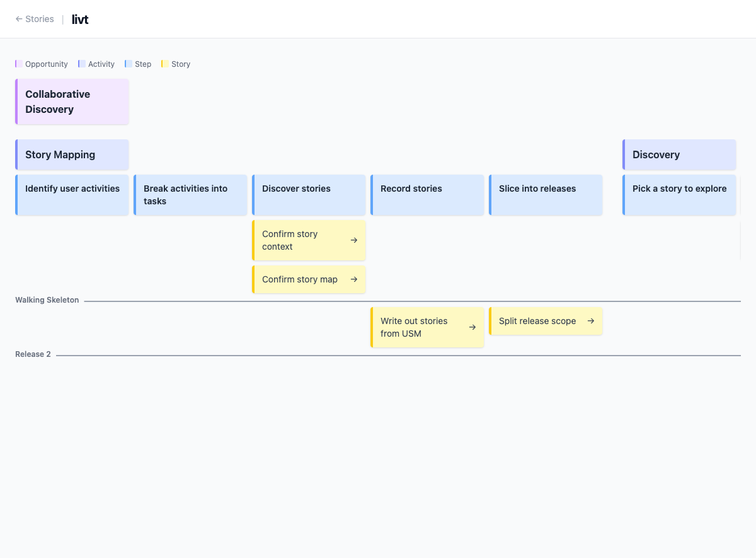This screenshot has width=756, height=558.
Task: Open the Collaborative Discovery opportunity card
Action: (x=72, y=102)
